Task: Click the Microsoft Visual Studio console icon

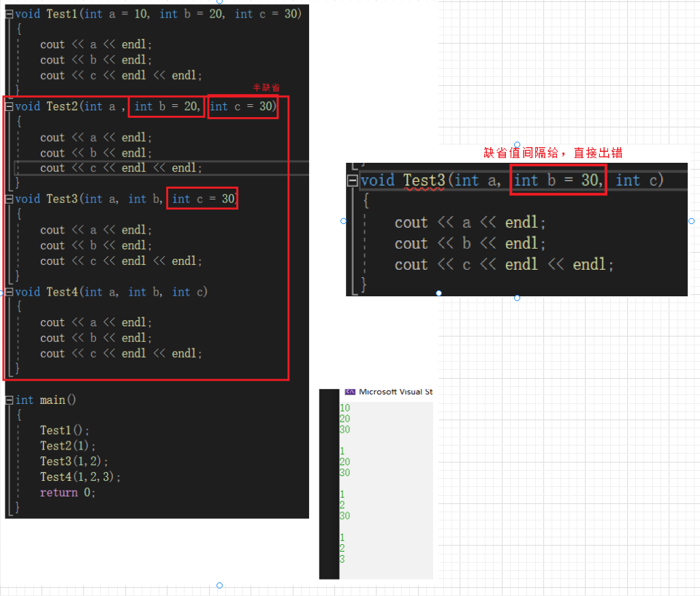Action: coord(350,392)
